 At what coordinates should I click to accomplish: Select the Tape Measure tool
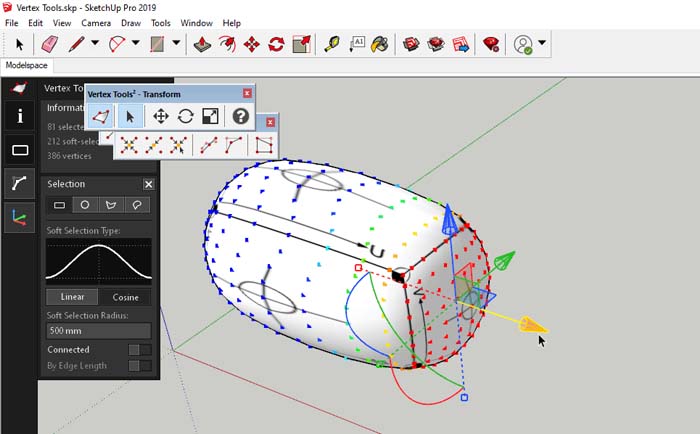[331, 44]
